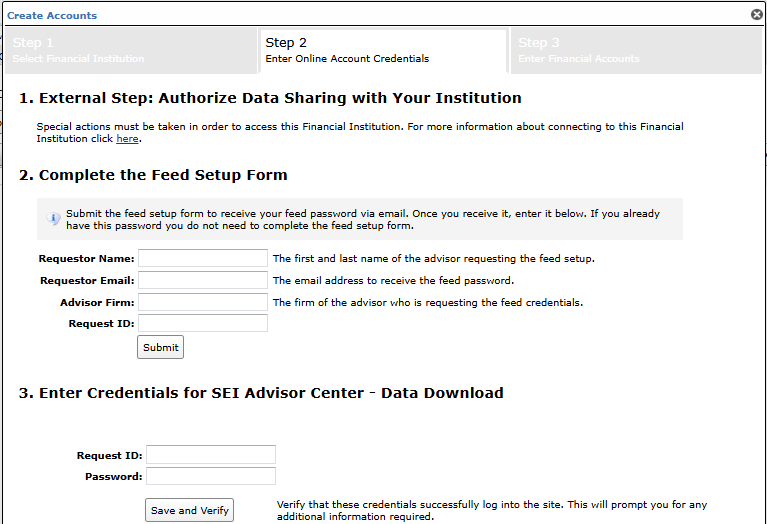Viewport: 767px width, 524px height.
Task: Click the 'Create Accounts' dialog title
Action: 52,16
